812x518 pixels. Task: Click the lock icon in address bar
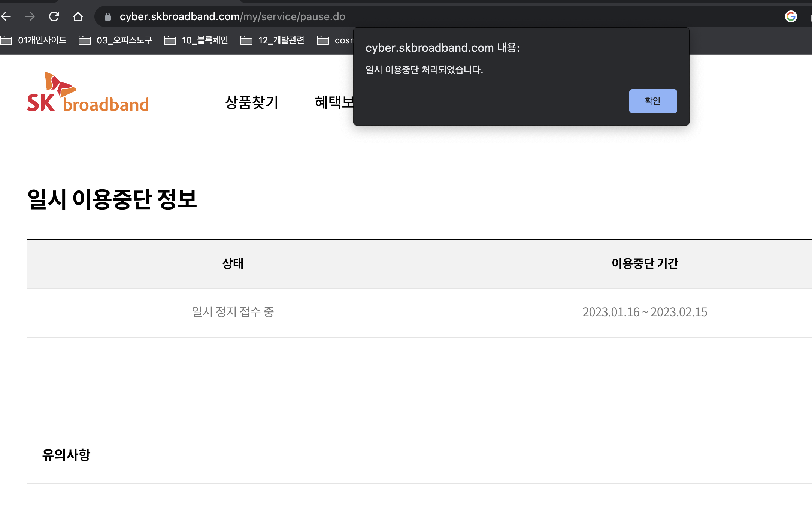[x=108, y=17]
